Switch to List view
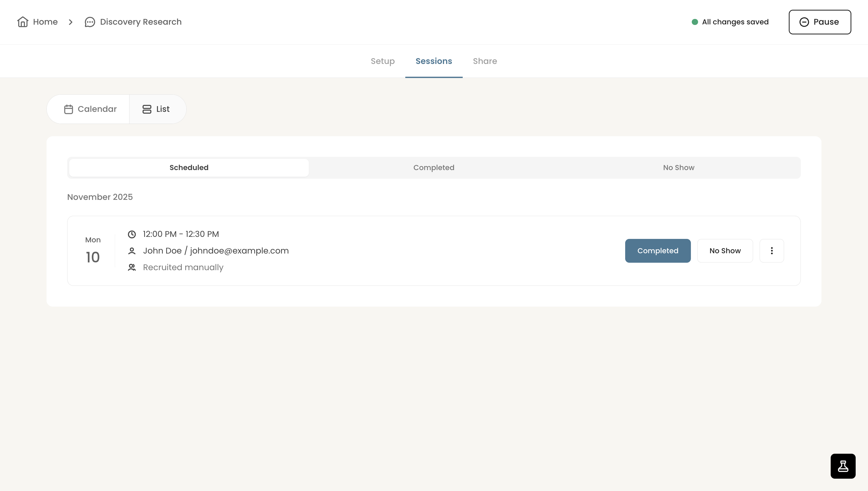Screen dimensions: 868x491 point(158,109)
